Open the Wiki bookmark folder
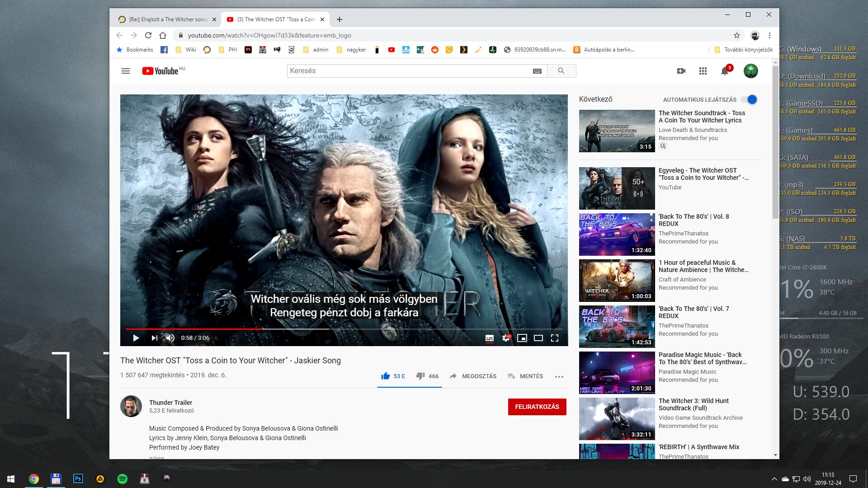This screenshot has height=488, width=868. [185, 50]
